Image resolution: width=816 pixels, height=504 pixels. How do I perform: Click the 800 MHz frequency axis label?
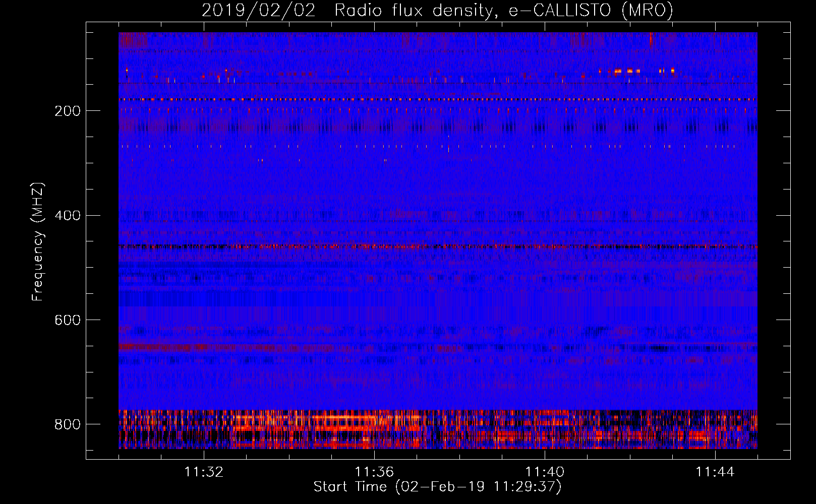68,424
